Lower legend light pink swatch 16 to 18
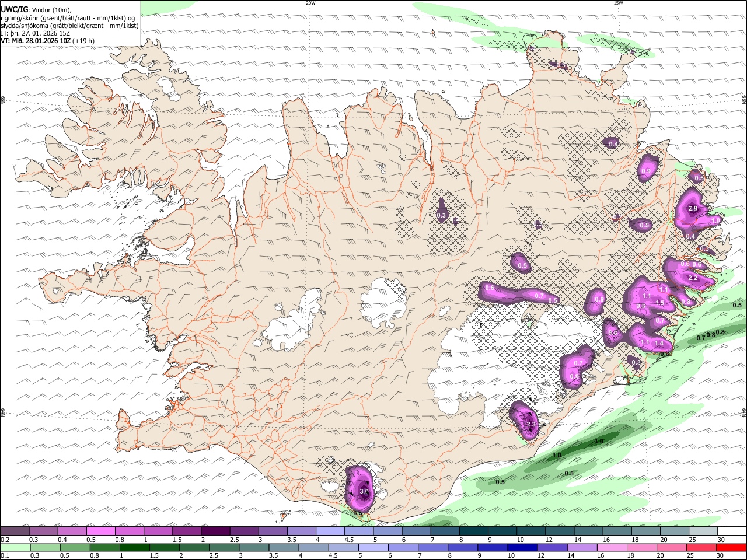The height and width of the screenshot is (560, 747). [x=611, y=547]
